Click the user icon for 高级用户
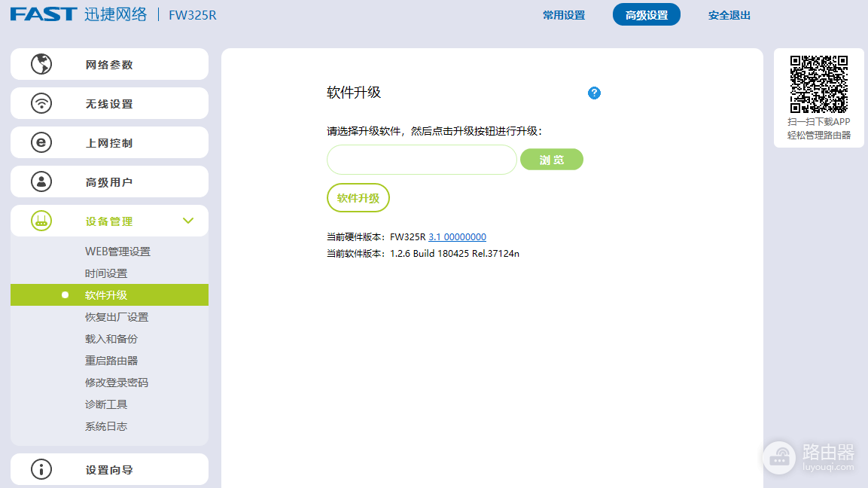The image size is (868, 488). [x=41, y=181]
